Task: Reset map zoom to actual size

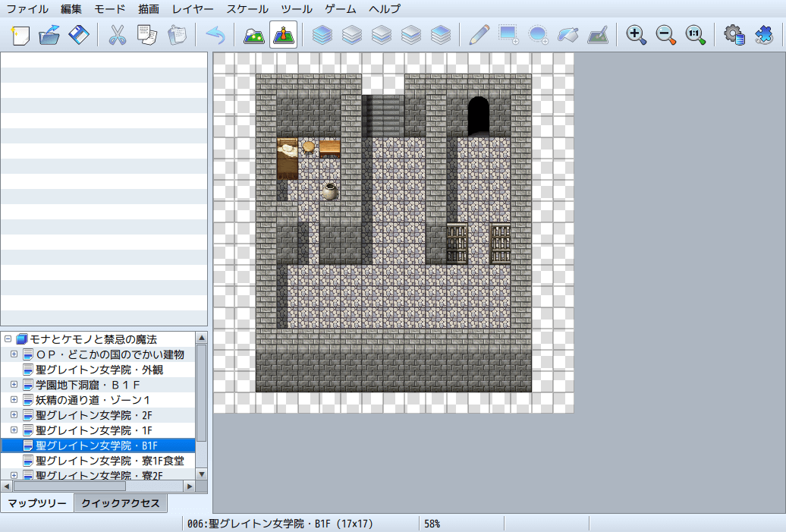Action: tap(695, 34)
